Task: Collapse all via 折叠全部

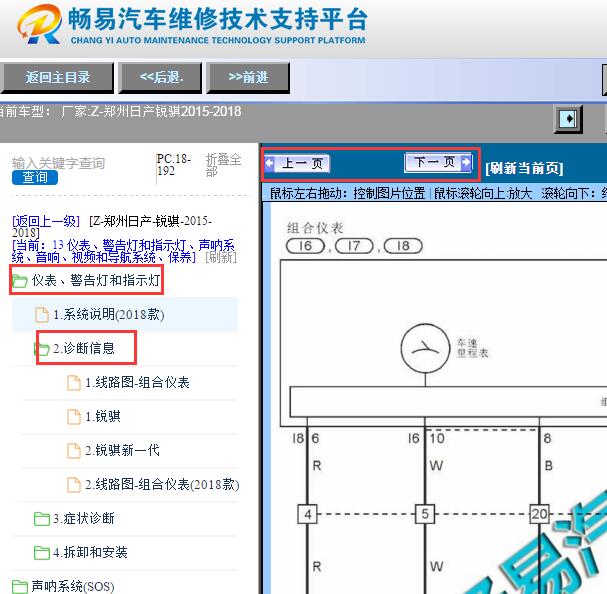Action: click(223, 165)
